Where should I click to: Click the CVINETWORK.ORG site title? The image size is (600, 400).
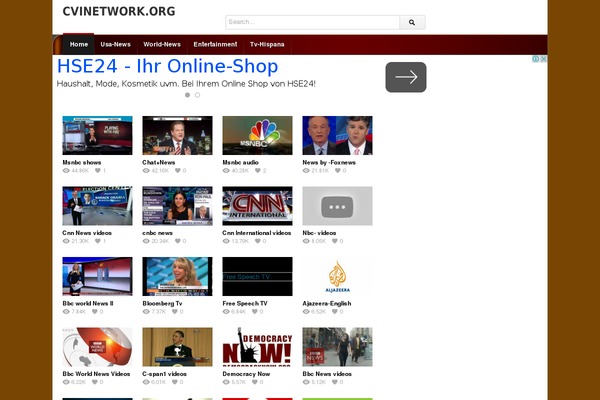[119, 11]
